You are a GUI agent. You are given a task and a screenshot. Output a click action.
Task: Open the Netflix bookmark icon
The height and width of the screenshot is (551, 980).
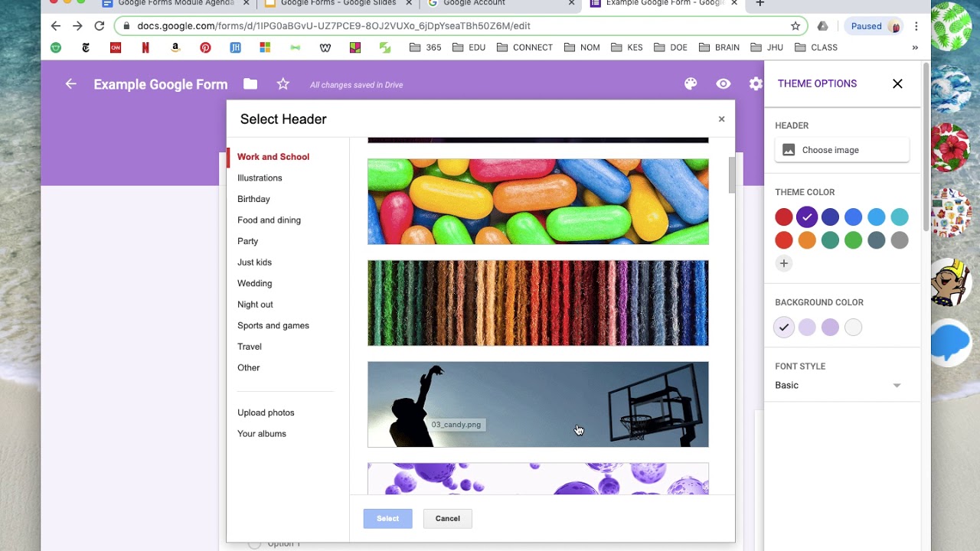pos(145,47)
